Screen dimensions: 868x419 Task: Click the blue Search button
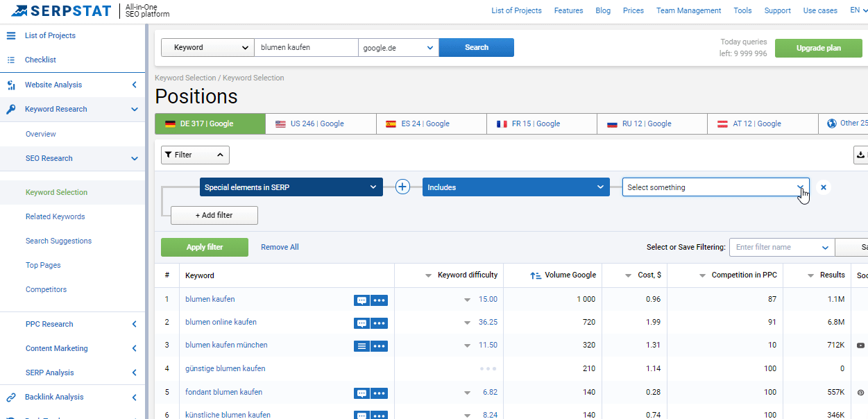pos(477,47)
